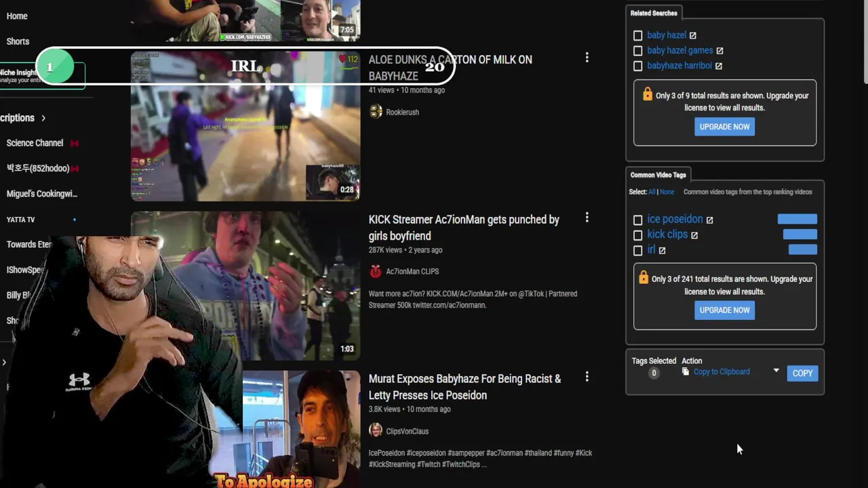Open the kick clips tag link
This screenshot has height=488, width=868.
(x=667, y=235)
